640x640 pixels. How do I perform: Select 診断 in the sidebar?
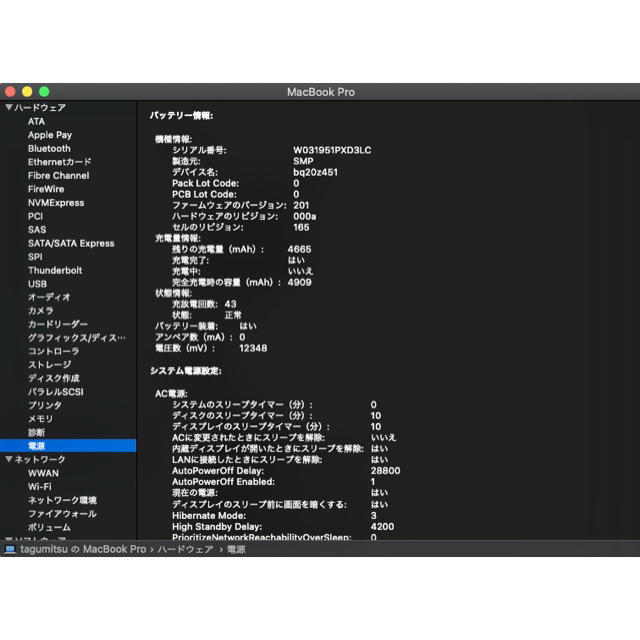tap(36, 432)
